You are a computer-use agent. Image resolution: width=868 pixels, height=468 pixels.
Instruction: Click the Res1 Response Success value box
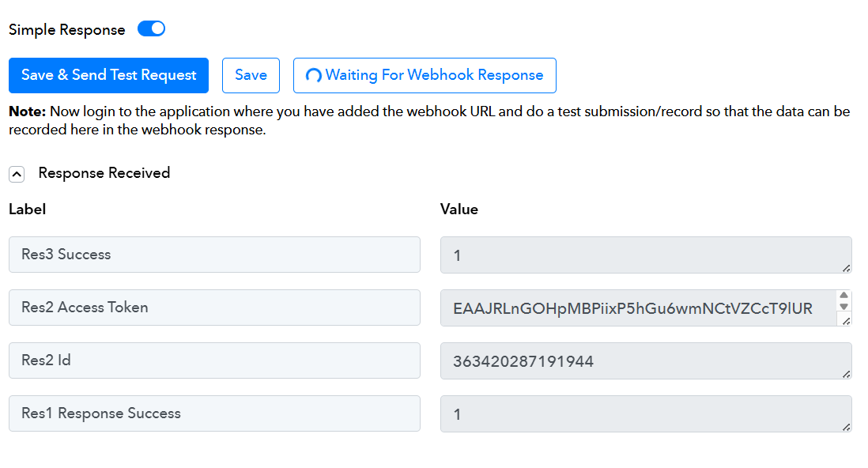pos(640,413)
